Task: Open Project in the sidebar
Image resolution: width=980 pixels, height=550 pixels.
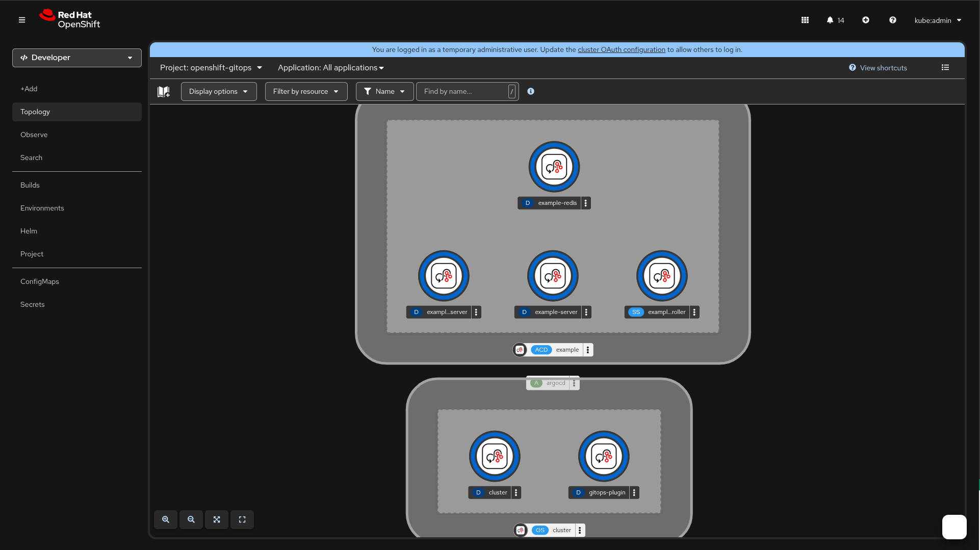Action: coord(77,254)
